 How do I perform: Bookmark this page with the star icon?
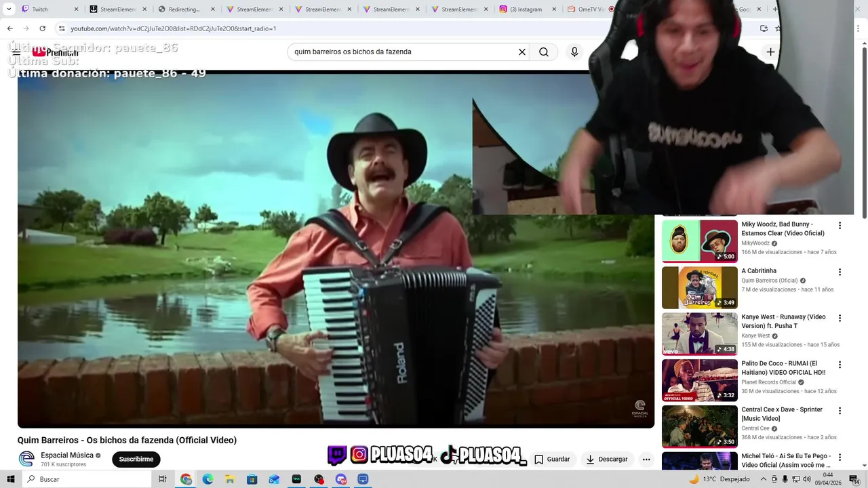pos(778,28)
